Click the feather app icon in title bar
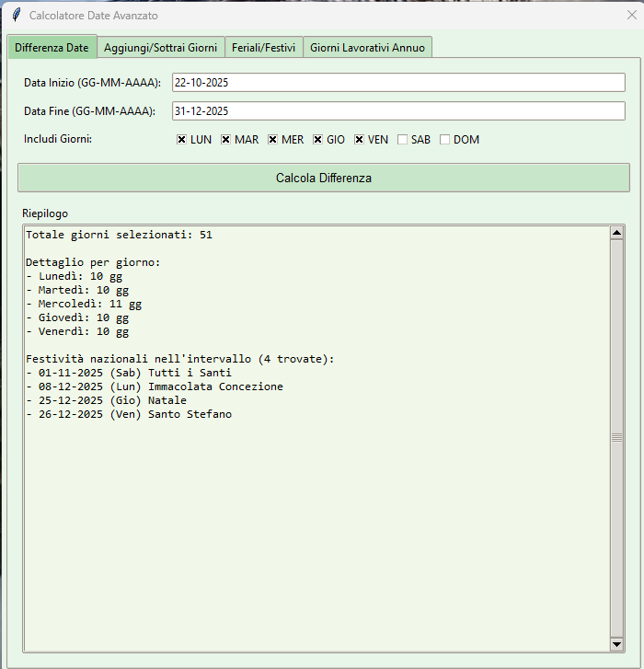Image resolution: width=644 pixels, height=669 pixels. [x=16, y=16]
